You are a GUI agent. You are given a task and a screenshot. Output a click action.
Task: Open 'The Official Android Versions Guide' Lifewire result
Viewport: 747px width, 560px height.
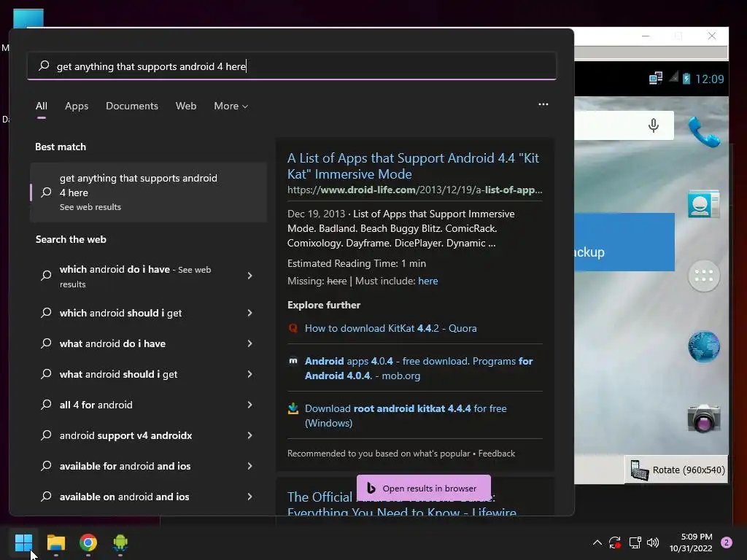point(402,505)
